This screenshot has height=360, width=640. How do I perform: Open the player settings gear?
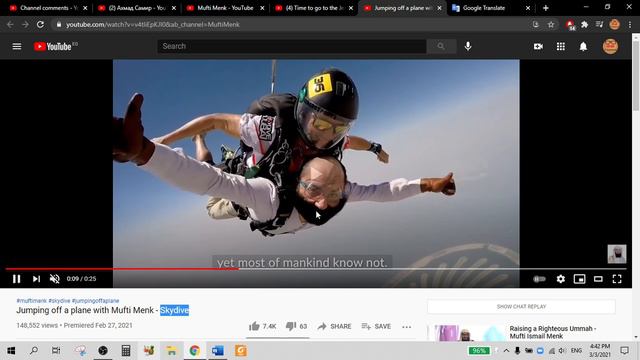tap(561, 279)
